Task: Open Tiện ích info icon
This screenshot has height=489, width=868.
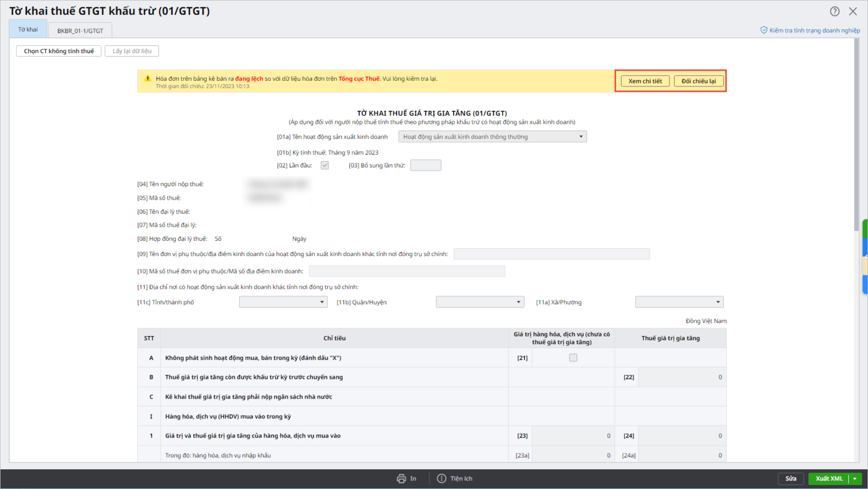Action: (x=441, y=479)
